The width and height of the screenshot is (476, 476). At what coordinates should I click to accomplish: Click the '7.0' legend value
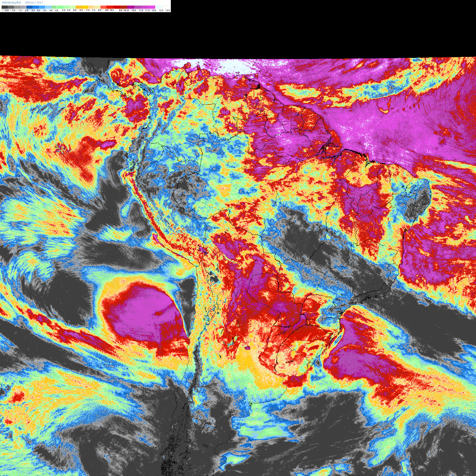click(88, 10)
